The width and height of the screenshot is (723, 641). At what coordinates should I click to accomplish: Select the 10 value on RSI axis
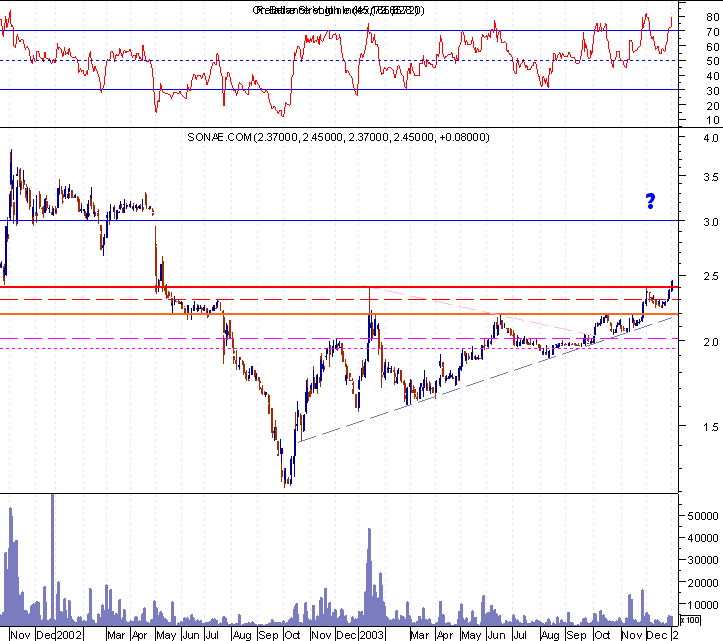tap(712, 120)
